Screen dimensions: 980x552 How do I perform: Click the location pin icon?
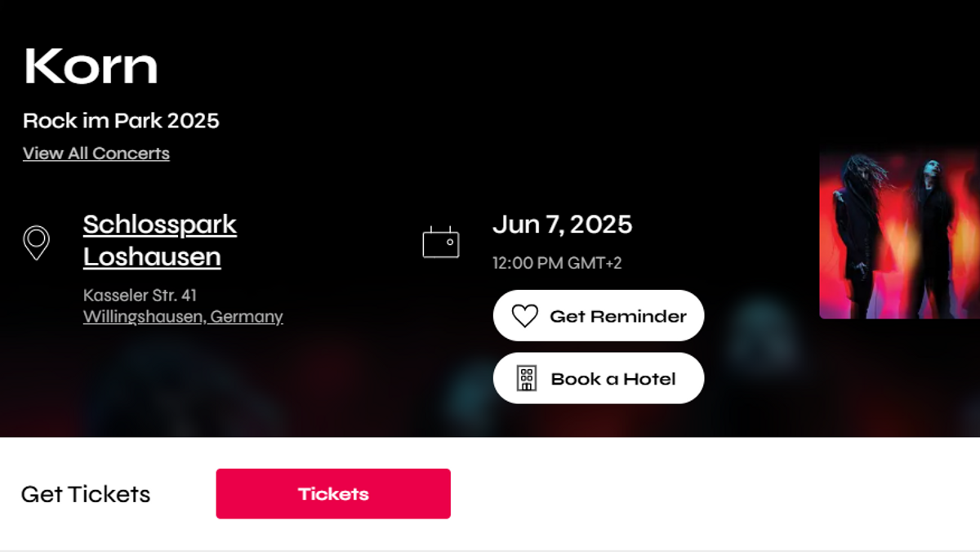pos(36,243)
